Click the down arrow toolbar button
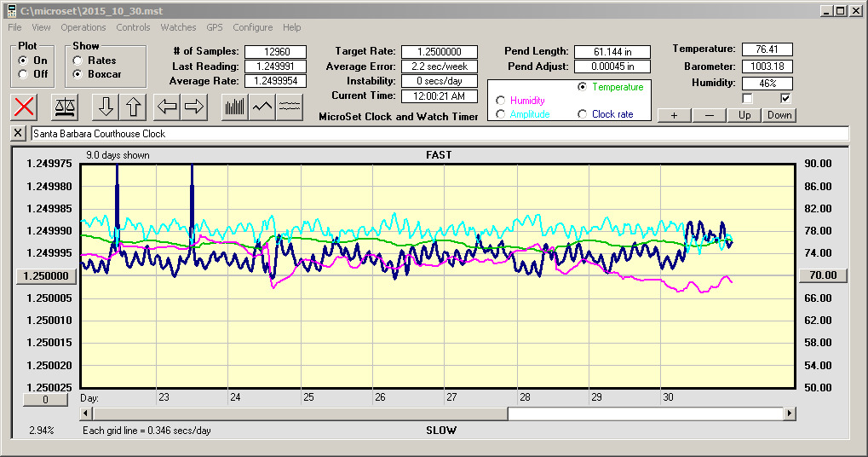Image resolution: width=868 pixels, height=457 pixels. click(106, 107)
